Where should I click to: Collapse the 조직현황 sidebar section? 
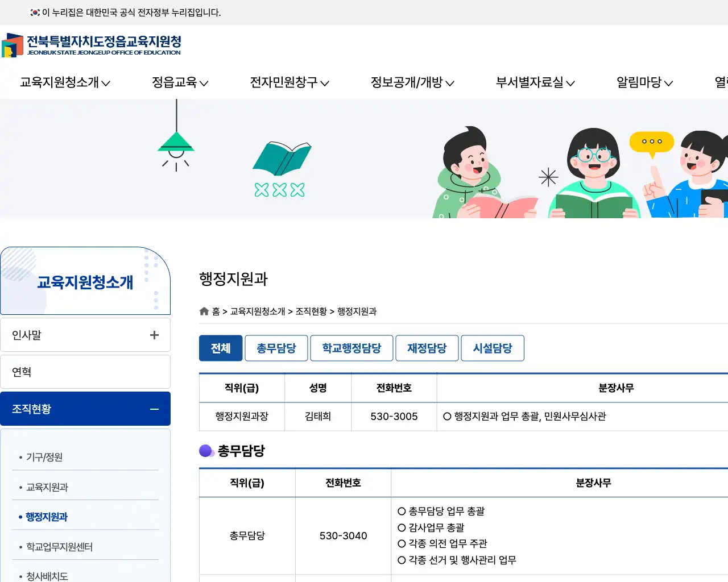(154, 408)
